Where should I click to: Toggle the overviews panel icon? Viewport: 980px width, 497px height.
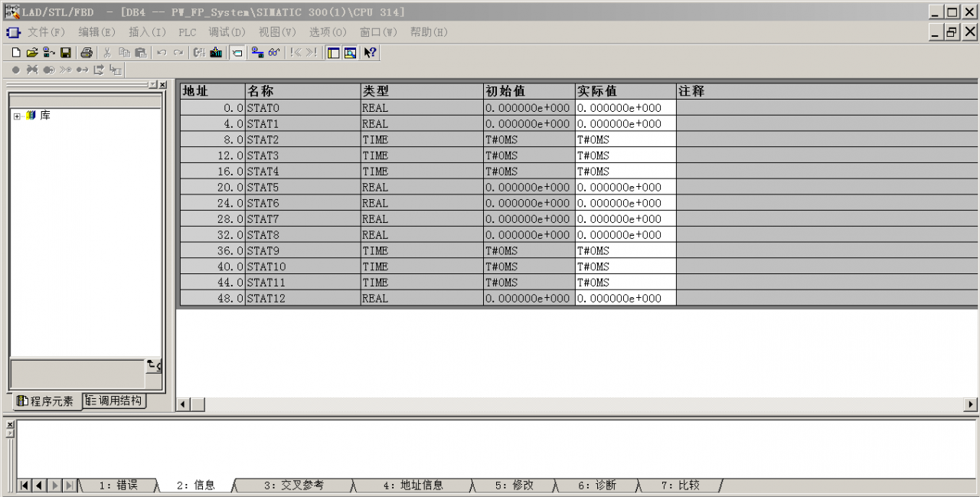click(x=334, y=53)
